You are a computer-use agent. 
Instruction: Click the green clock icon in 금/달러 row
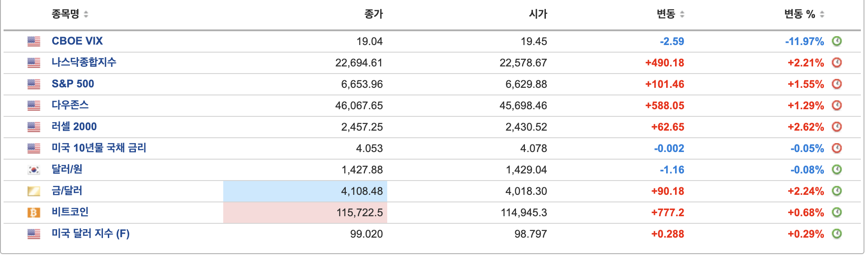tap(837, 191)
